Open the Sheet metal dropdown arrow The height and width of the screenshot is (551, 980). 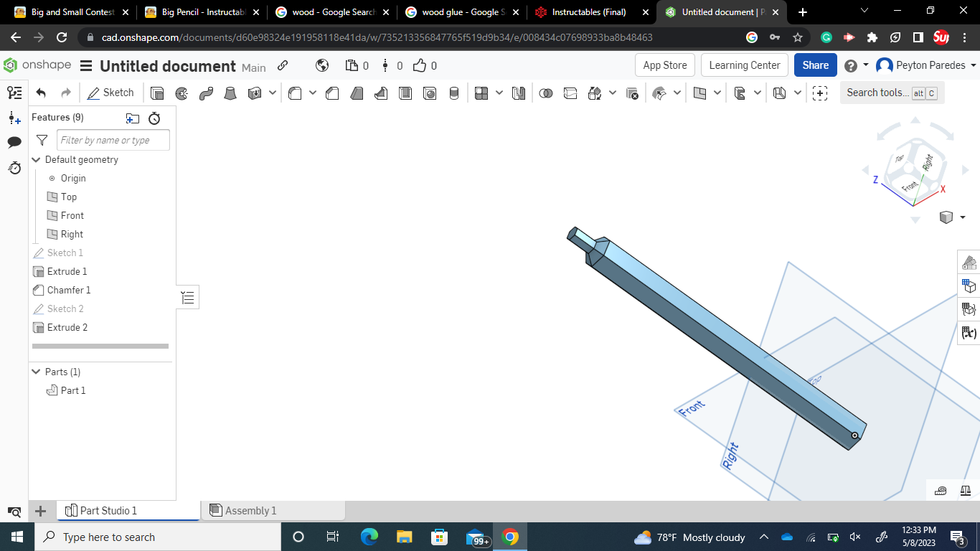(x=798, y=93)
